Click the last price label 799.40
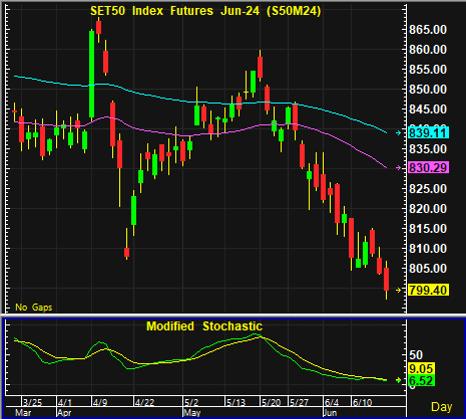 pyautogui.click(x=429, y=290)
